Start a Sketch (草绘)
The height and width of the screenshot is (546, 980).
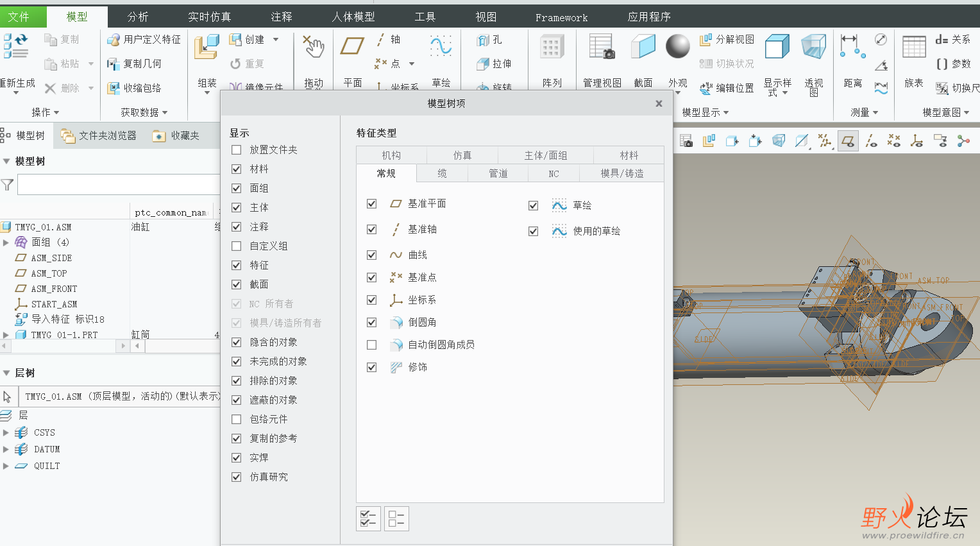[441, 47]
